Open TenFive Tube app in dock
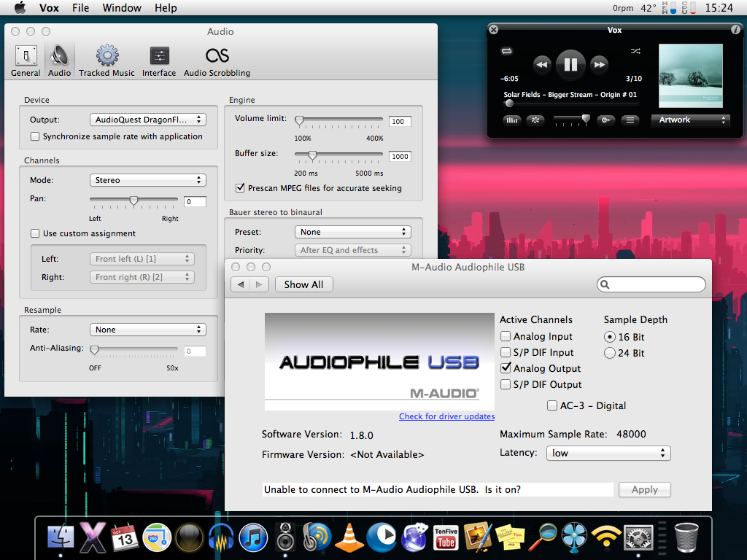747x560 pixels. coord(446,537)
